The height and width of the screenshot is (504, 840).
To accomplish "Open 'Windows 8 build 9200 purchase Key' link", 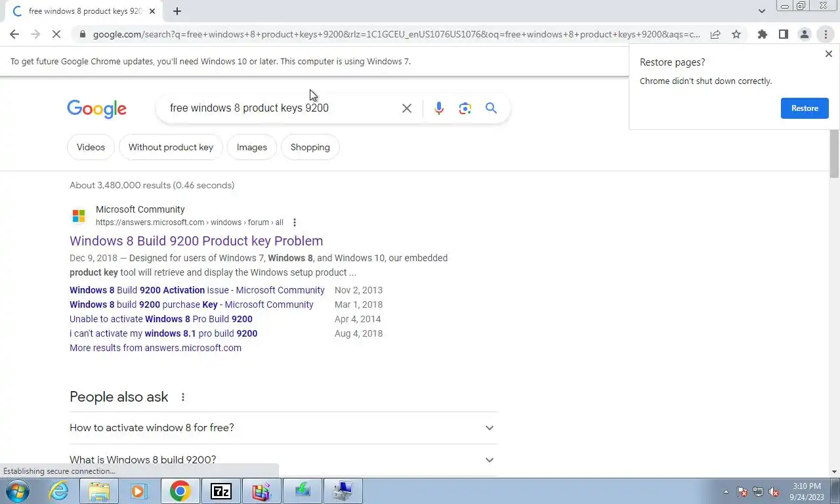I will [192, 304].
